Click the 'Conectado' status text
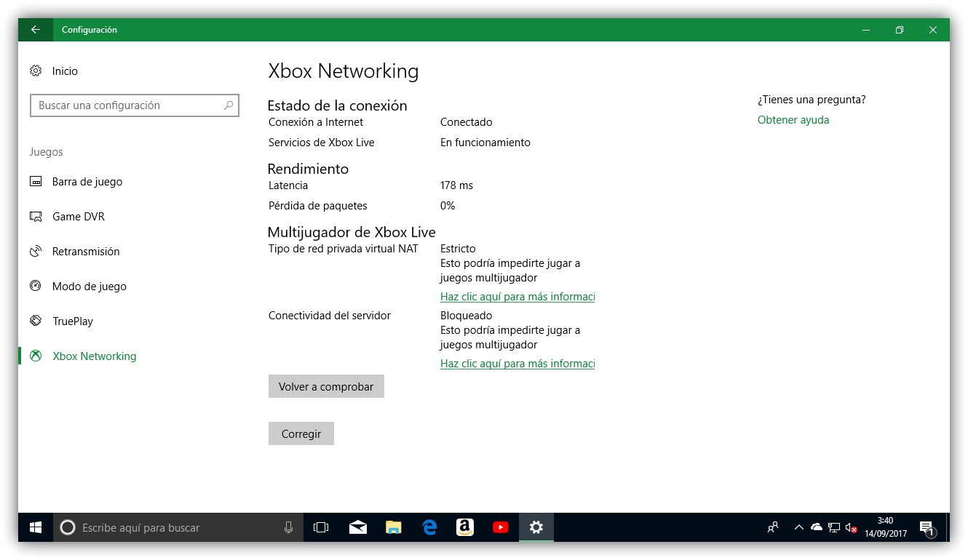The width and height of the screenshot is (968, 560). coord(467,122)
